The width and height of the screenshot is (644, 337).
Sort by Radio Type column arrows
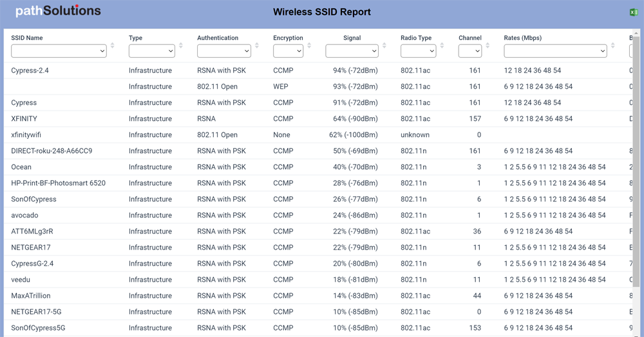[442, 46]
